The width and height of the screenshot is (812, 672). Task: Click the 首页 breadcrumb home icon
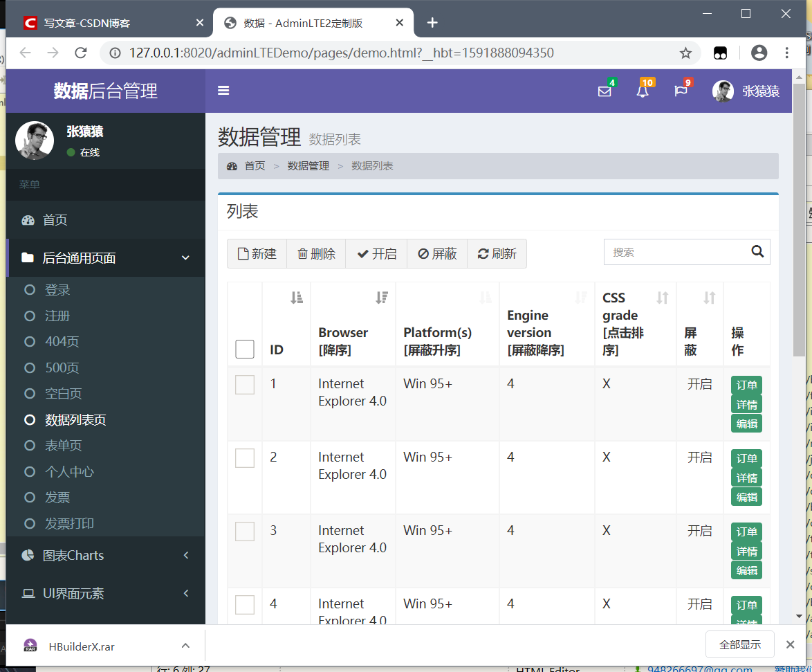[x=232, y=166]
